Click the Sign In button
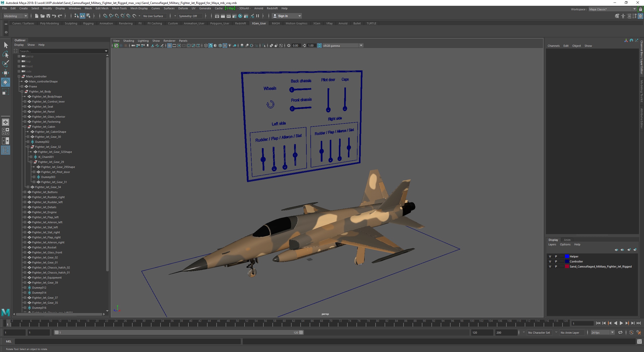 click(284, 16)
